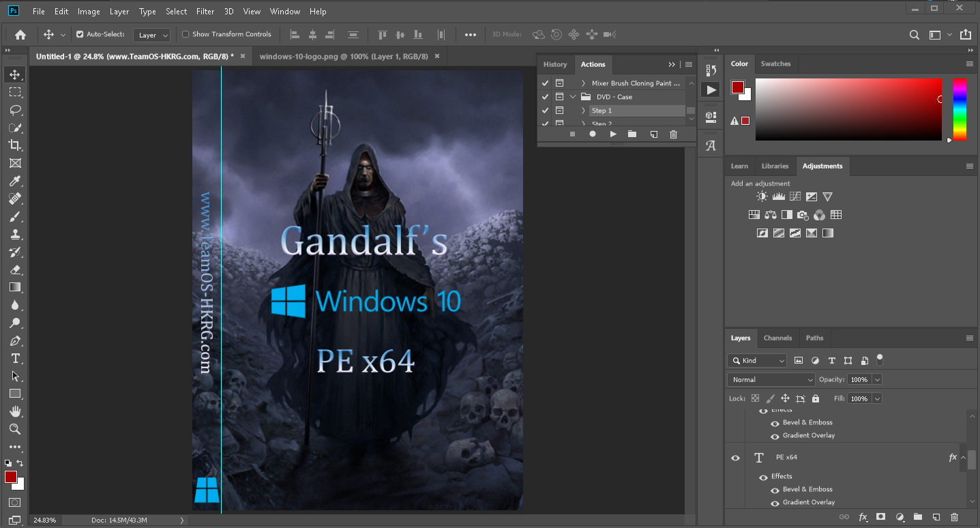The width and height of the screenshot is (980, 528).
Task: Select the Eyedropper tool
Action: [15, 181]
